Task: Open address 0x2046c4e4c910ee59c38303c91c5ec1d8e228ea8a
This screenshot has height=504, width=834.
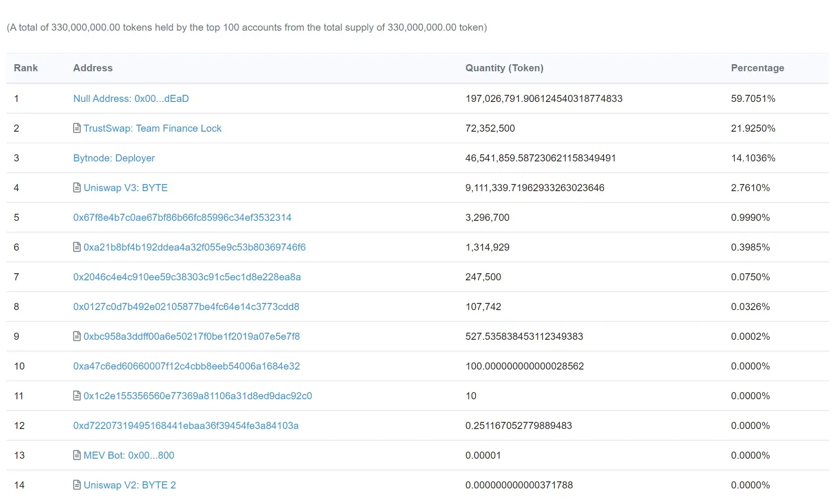Action: click(187, 277)
